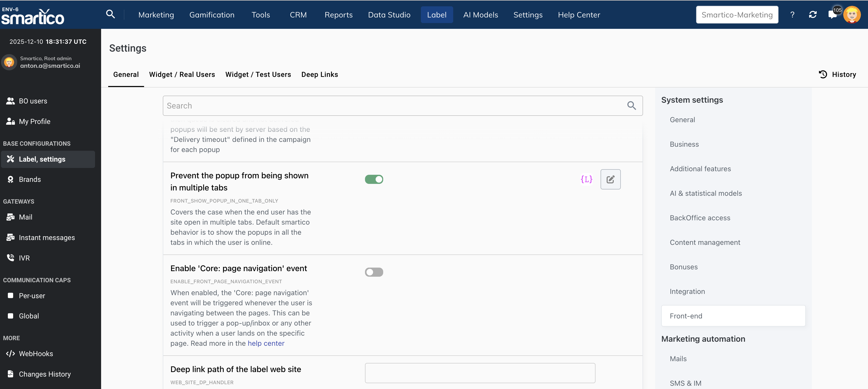Click the question mark help icon
Image resolution: width=868 pixels, height=389 pixels.
(792, 14)
